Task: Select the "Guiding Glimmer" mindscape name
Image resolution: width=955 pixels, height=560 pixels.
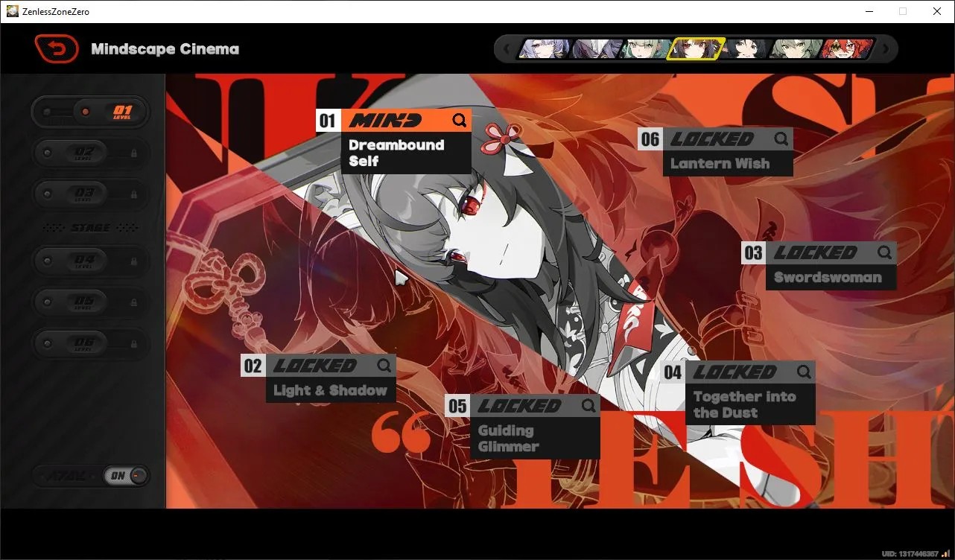Action: click(x=508, y=439)
